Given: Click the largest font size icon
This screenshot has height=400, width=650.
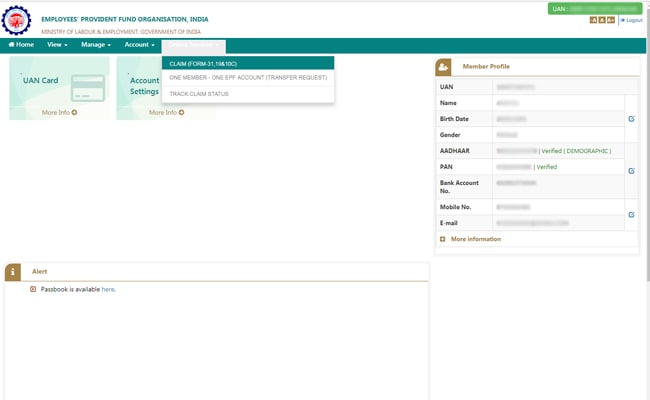Looking at the screenshot, I should (610, 20).
